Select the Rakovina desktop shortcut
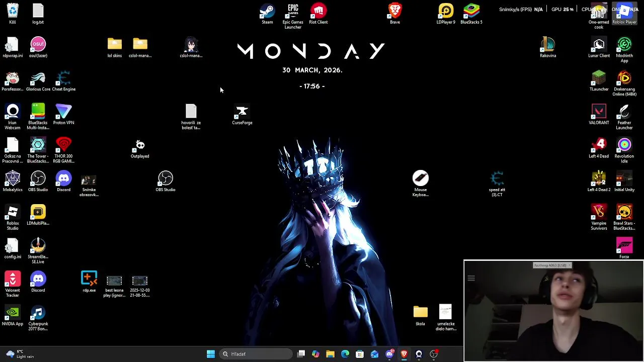The image size is (644, 362). pyautogui.click(x=548, y=47)
